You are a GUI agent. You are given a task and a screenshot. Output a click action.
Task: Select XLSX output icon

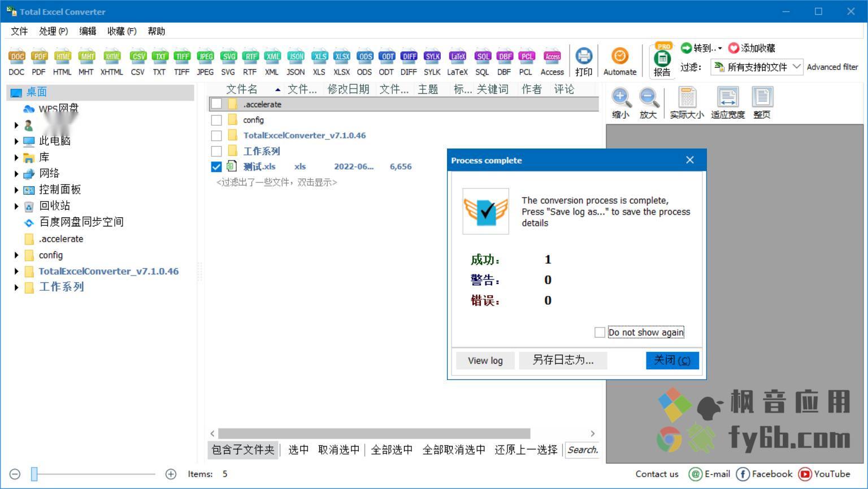coord(342,62)
